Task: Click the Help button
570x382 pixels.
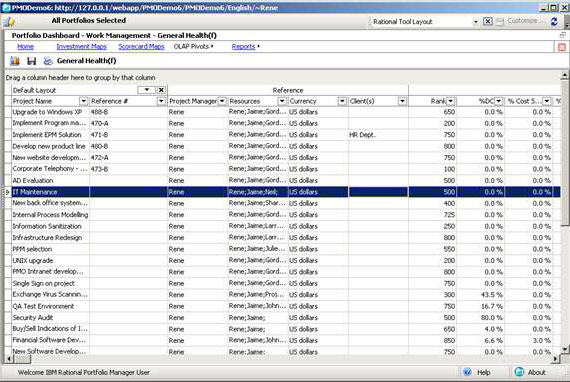Action: pyautogui.click(x=483, y=372)
